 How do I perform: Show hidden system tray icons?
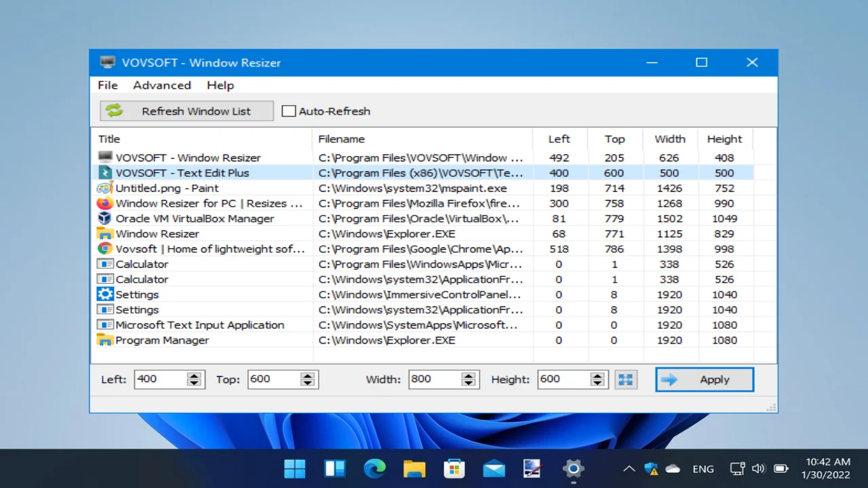click(x=629, y=468)
